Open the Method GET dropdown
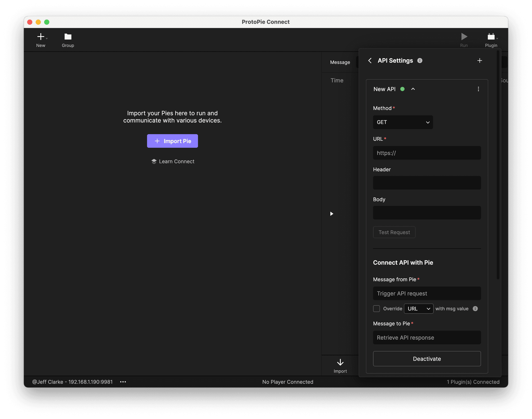The width and height of the screenshot is (532, 419). point(403,122)
